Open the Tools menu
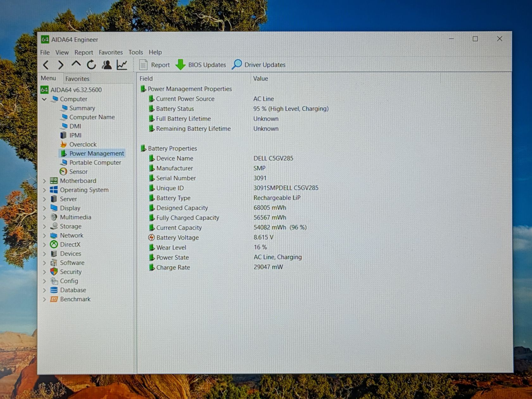This screenshot has height=399, width=532. (x=136, y=52)
